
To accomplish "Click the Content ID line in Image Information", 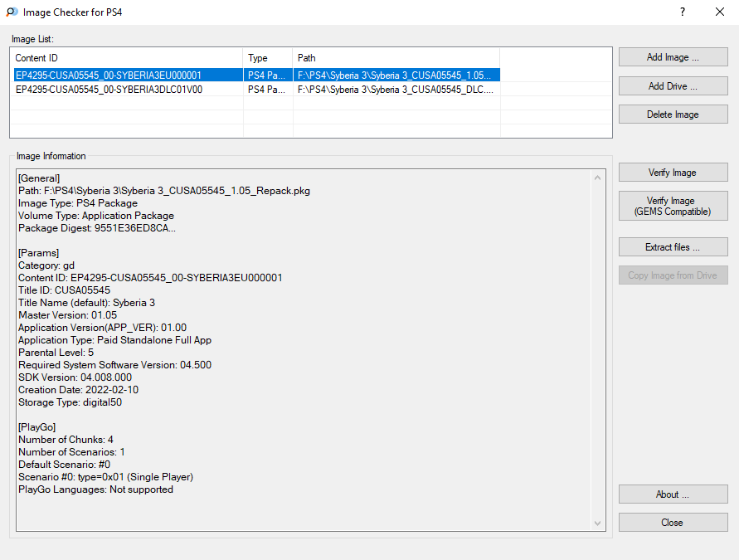I will [x=150, y=278].
